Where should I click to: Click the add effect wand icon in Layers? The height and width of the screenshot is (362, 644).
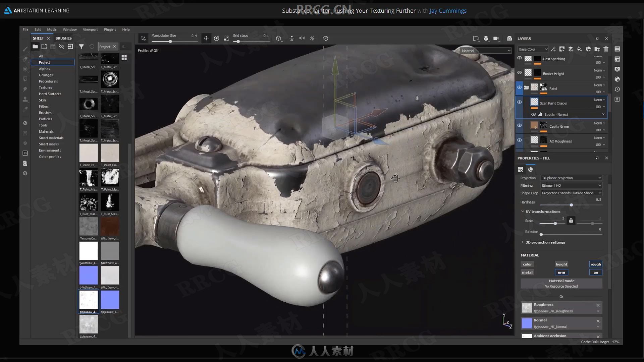tap(553, 49)
